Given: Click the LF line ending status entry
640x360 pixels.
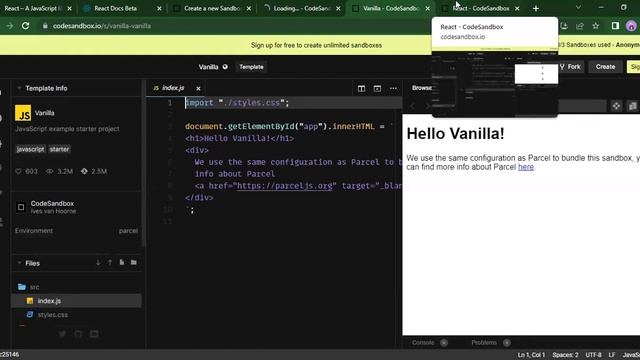Looking at the screenshot, I should 612,355.
